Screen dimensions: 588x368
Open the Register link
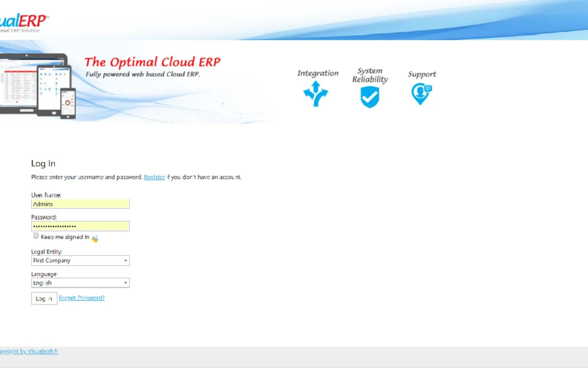click(x=154, y=177)
